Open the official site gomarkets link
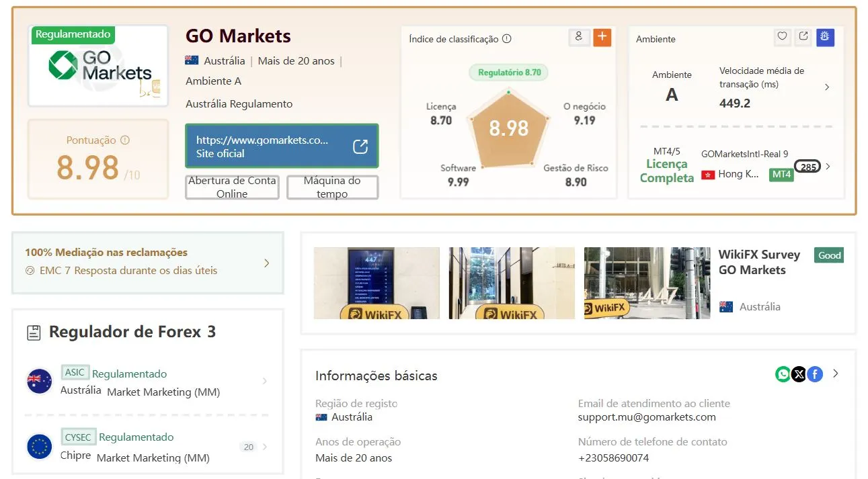 coord(282,146)
